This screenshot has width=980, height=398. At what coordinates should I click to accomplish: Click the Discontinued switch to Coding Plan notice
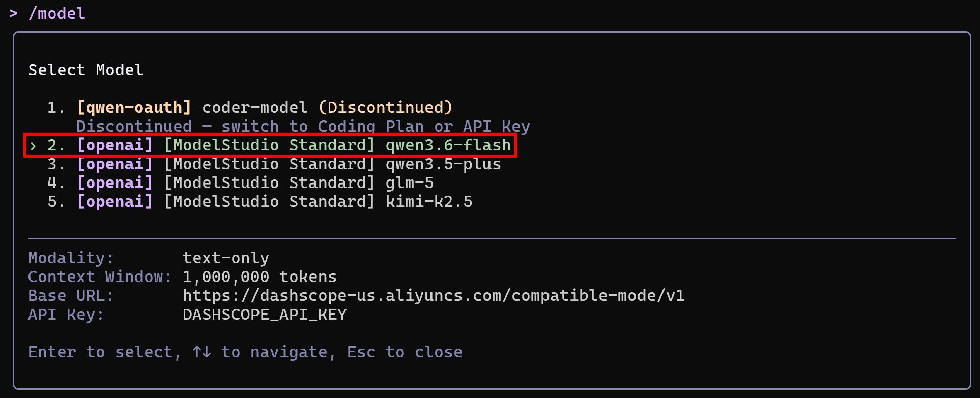pyautogui.click(x=303, y=127)
